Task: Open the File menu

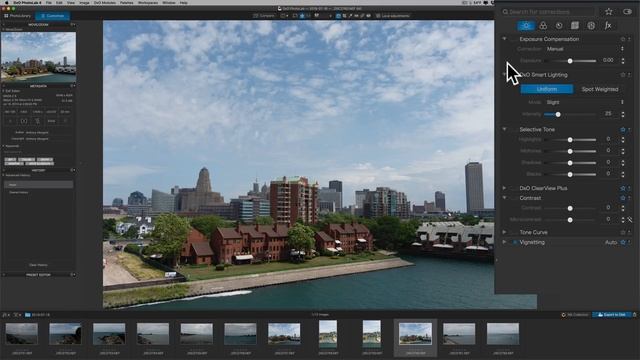Action: tap(49, 2)
